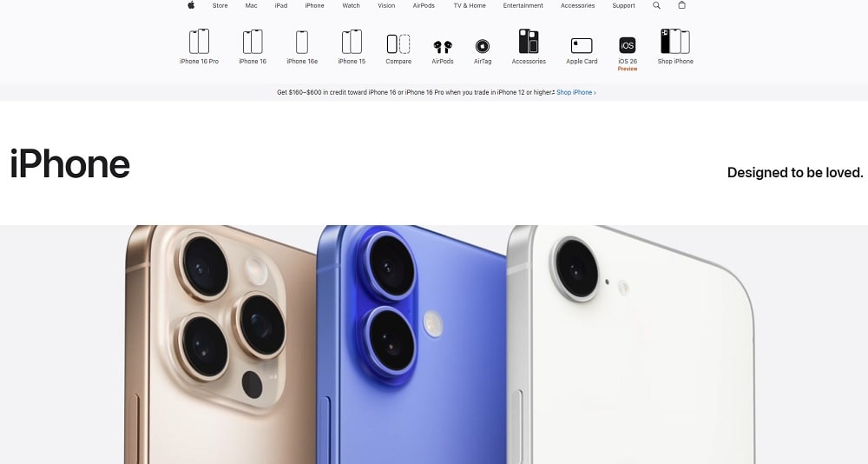Open the Compare phones icon
This screenshot has height=464, width=868.
(398, 43)
